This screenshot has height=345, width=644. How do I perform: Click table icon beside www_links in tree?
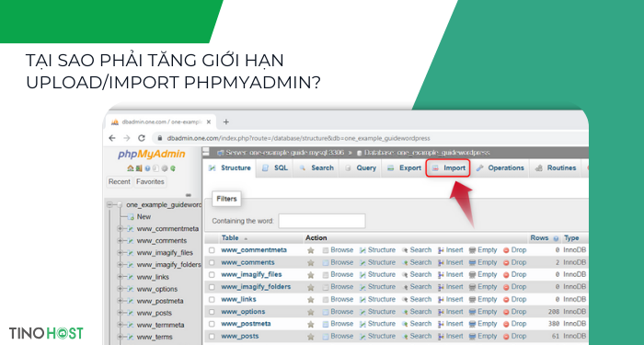click(131, 277)
